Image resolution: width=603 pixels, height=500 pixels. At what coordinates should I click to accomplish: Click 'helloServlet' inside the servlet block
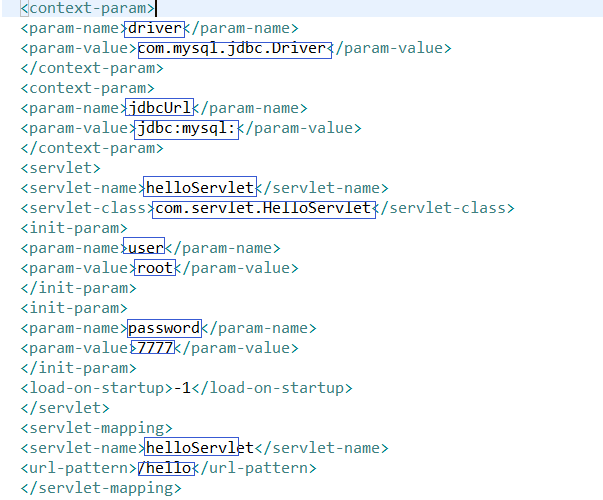point(200,188)
